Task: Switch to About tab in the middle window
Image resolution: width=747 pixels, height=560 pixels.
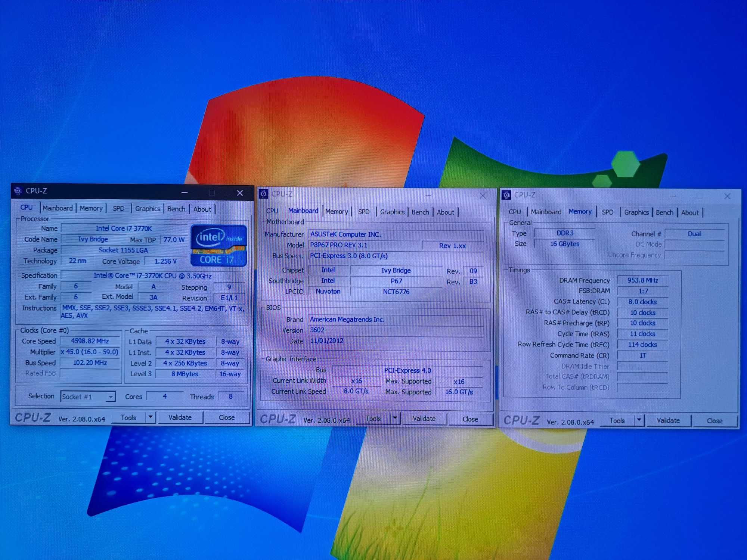Action: [x=446, y=212]
